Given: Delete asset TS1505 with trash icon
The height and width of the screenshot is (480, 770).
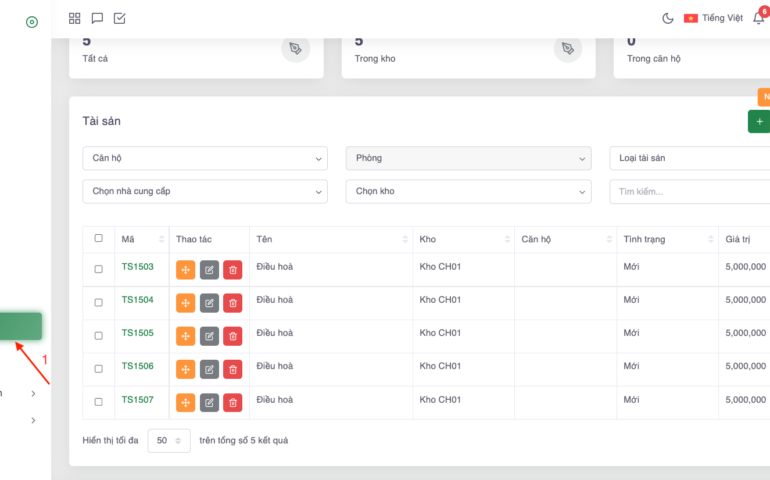Looking at the screenshot, I should [x=232, y=336].
